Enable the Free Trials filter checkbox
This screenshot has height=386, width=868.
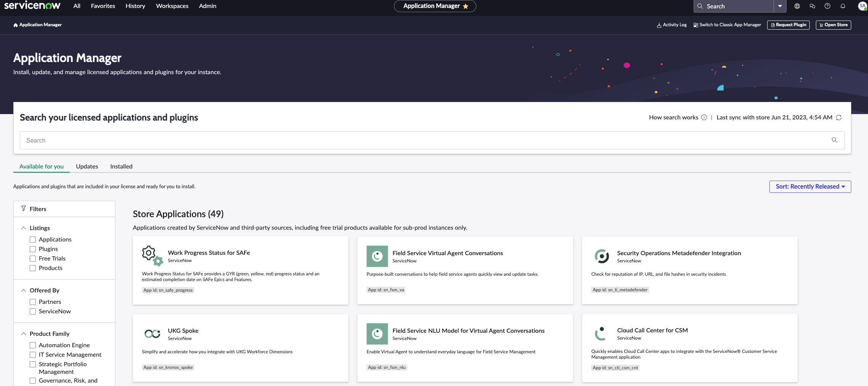tap(33, 259)
